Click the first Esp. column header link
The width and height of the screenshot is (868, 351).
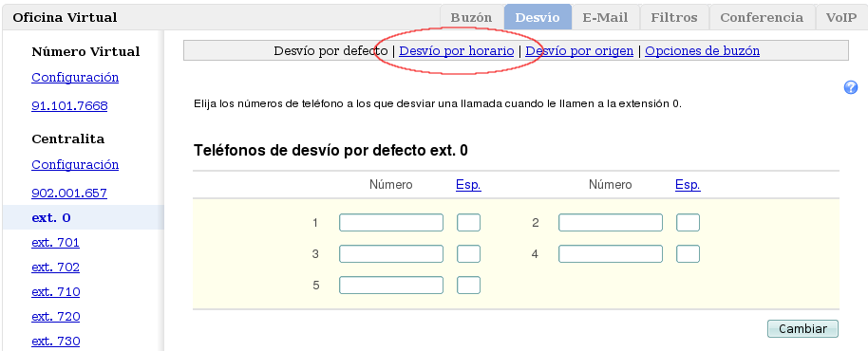coord(468,185)
